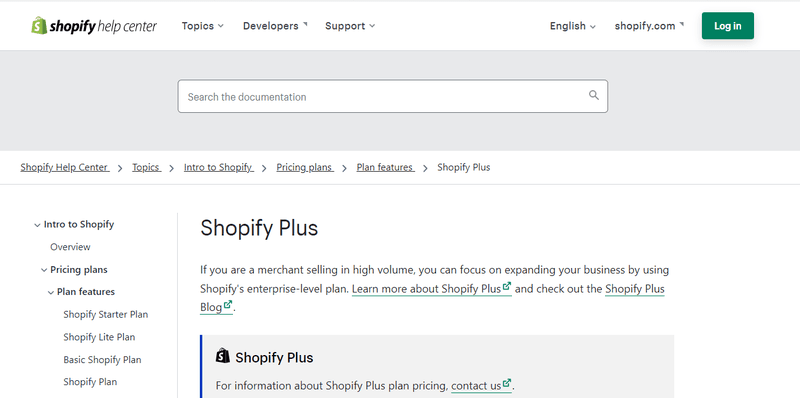Click the arrow icon beside shopify.com
The image size is (800, 398).
tap(682, 23)
